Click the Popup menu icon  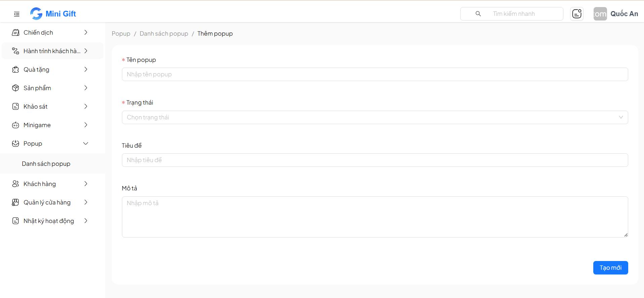[15, 144]
